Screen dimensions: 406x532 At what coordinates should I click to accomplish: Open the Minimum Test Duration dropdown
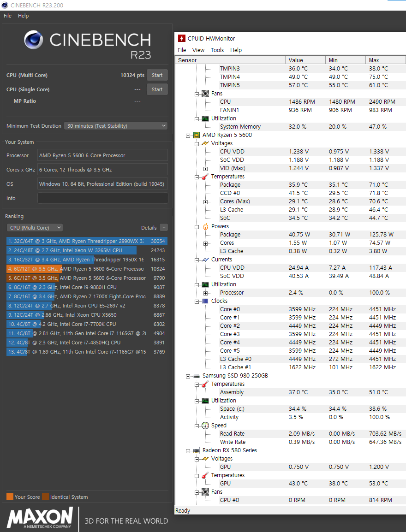click(x=116, y=126)
